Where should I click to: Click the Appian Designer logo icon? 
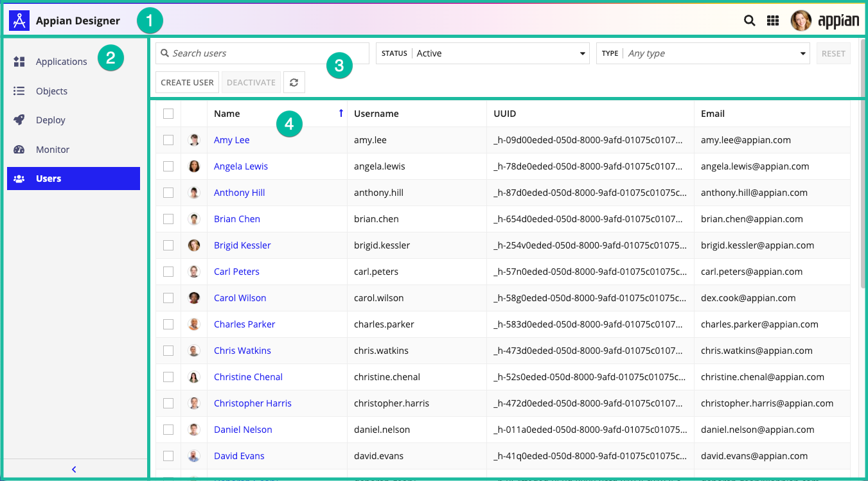pos(19,21)
